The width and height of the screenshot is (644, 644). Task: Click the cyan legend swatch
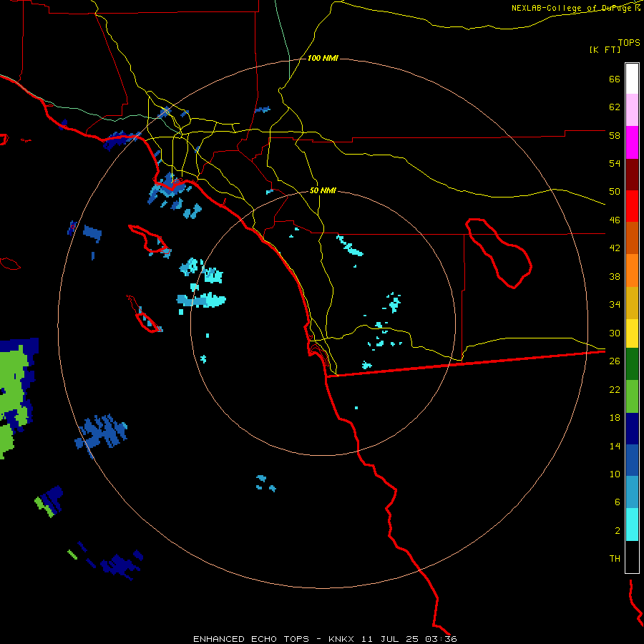click(x=632, y=525)
